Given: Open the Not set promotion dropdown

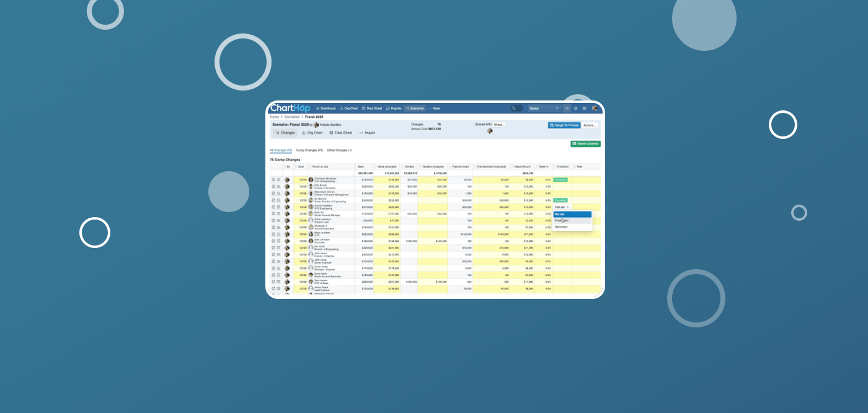Looking at the screenshot, I should tap(561, 206).
